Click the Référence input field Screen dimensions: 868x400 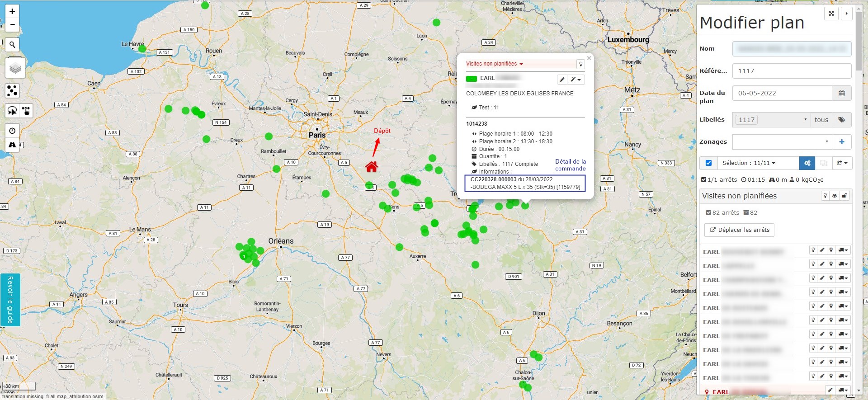(791, 71)
